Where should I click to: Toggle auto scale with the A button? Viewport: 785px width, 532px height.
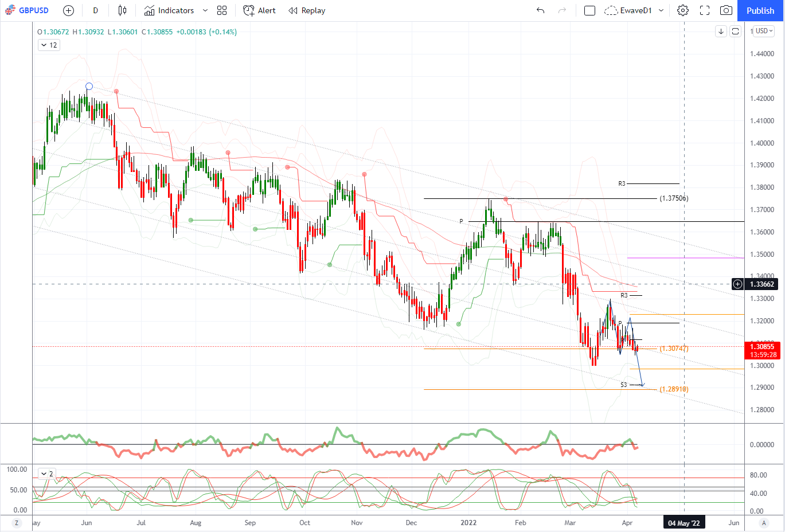764,523
